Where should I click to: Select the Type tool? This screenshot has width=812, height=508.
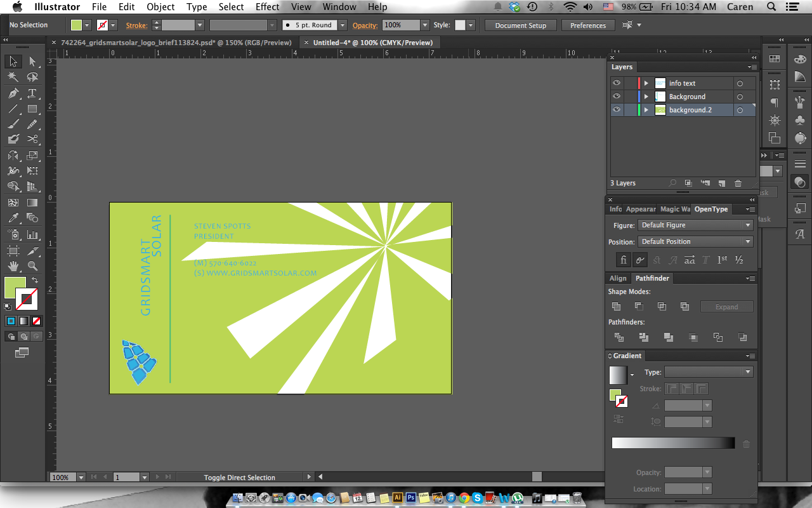click(32, 93)
